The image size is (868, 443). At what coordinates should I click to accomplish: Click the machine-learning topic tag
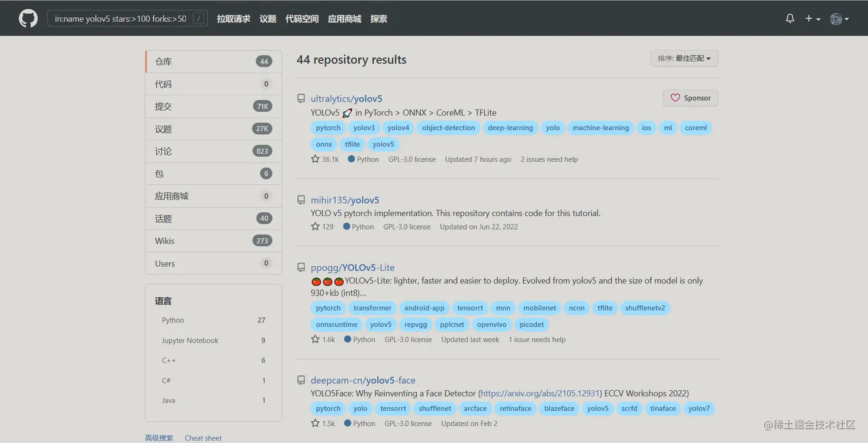tap(600, 128)
